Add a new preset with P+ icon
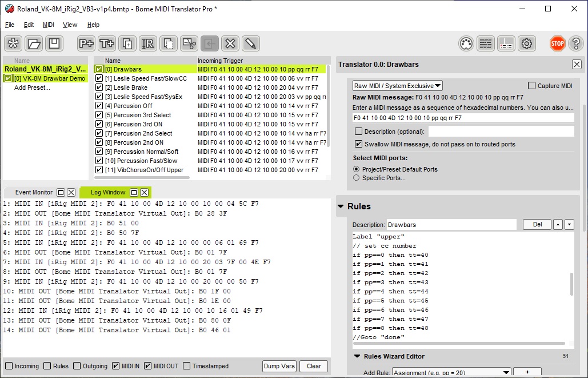This screenshot has width=588, height=378. [x=86, y=43]
